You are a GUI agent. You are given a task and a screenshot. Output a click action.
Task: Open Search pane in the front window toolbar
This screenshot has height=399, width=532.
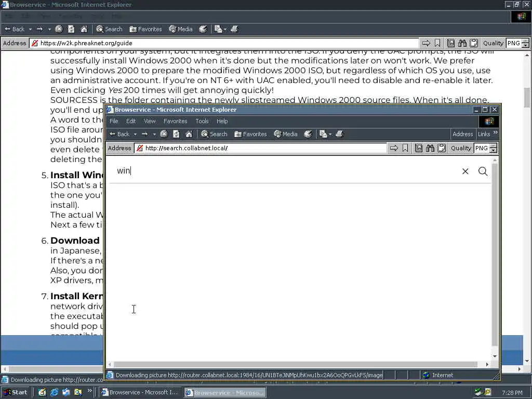point(214,134)
